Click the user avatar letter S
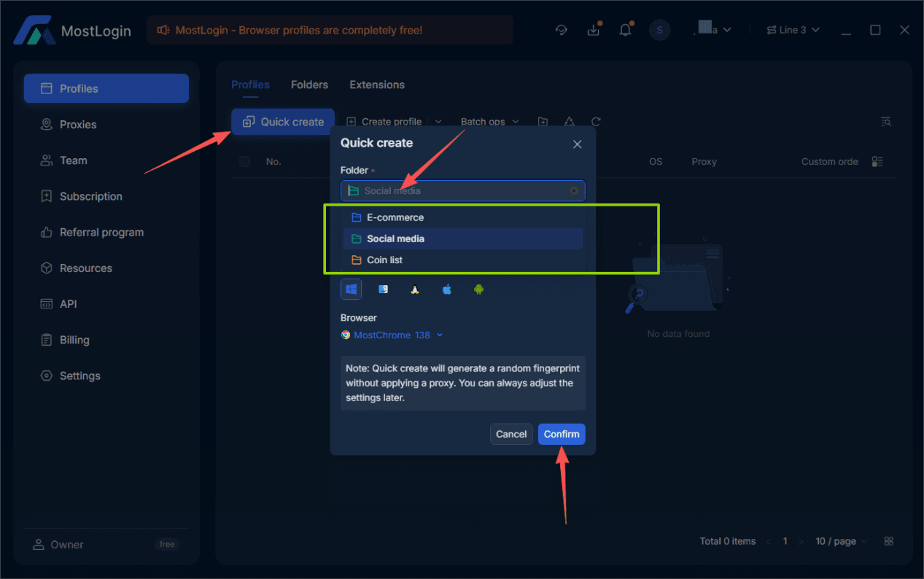 pos(660,30)
